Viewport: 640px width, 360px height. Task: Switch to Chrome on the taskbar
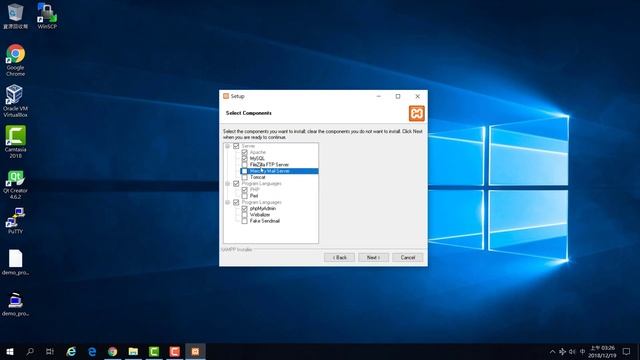pos(113,351)
